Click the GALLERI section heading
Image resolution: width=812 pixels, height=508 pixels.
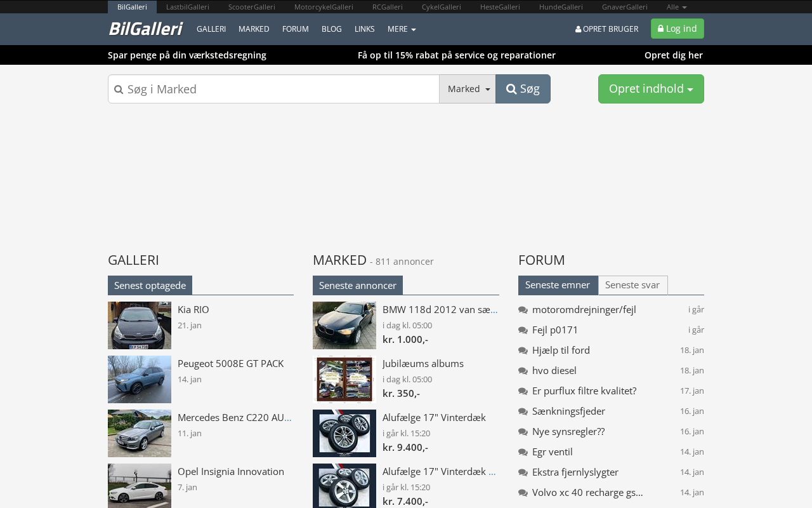[x=133, y=260]
